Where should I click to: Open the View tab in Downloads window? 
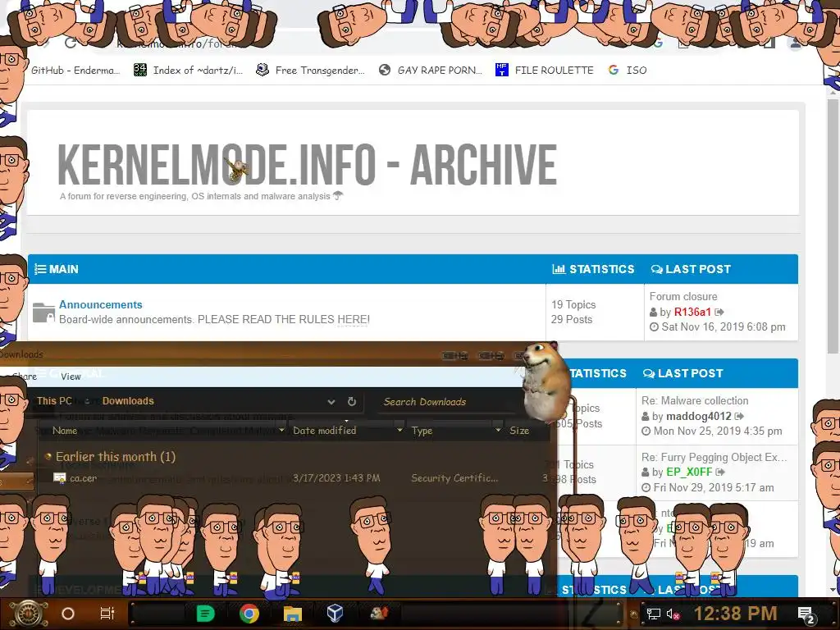71,377
